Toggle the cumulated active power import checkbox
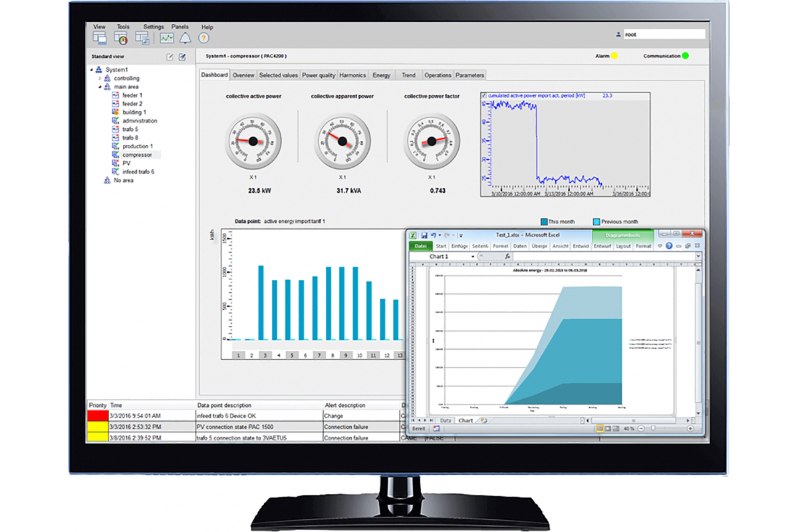Screen dimensions: 798x532 pyautogui.click(x=483, y=96)
